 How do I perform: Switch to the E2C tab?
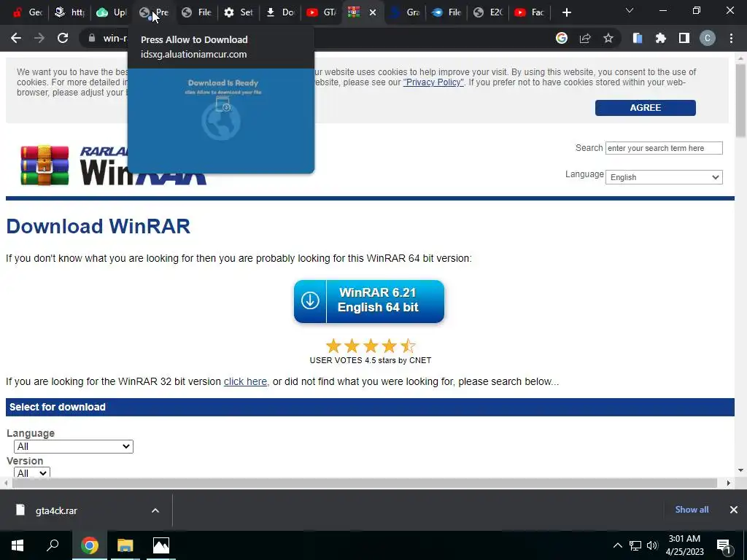(488, 12)
